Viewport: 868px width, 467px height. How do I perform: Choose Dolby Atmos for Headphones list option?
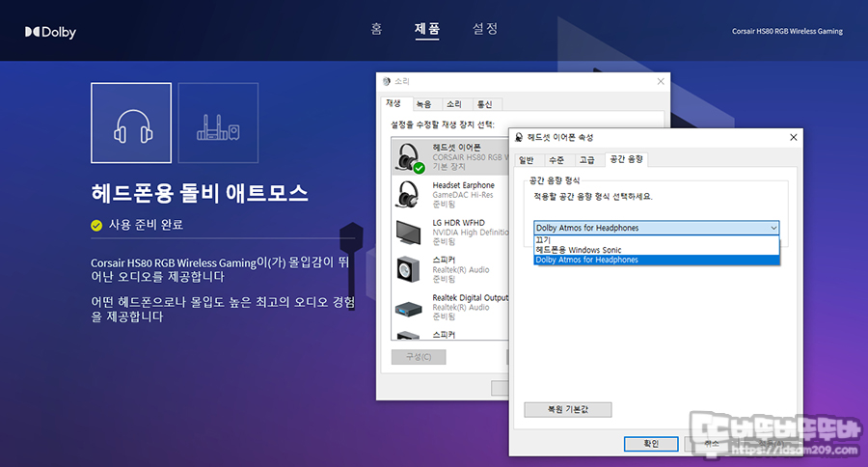pos(657,260)
